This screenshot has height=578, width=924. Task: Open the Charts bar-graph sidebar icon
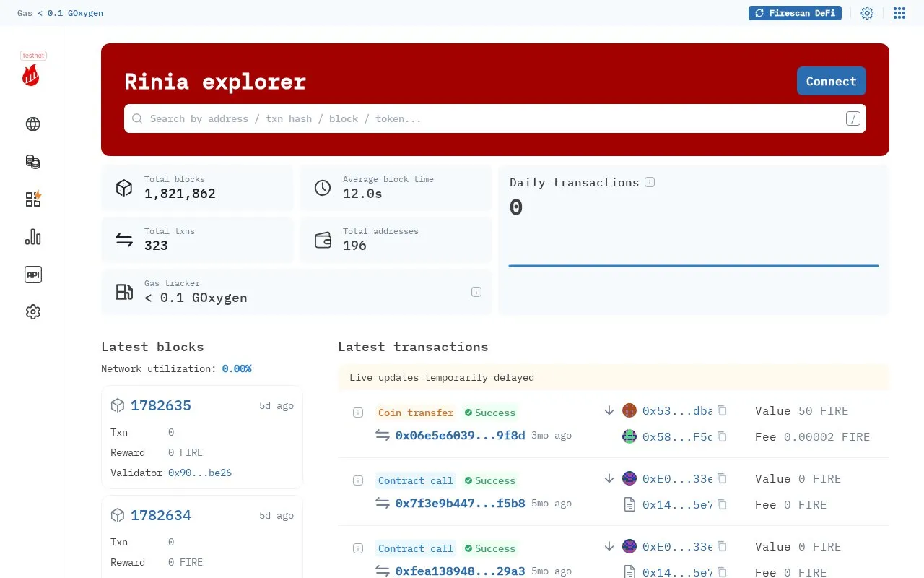click(x=32, y=237)
